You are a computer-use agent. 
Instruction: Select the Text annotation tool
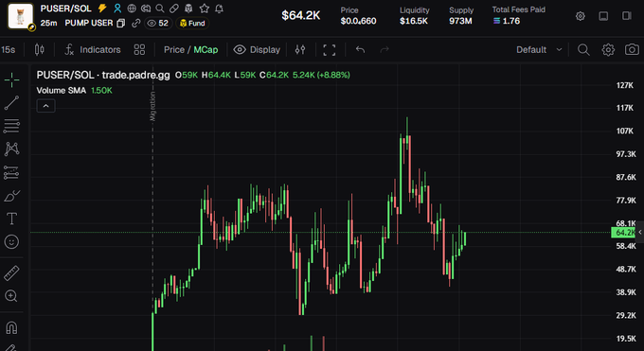(11, 219)
